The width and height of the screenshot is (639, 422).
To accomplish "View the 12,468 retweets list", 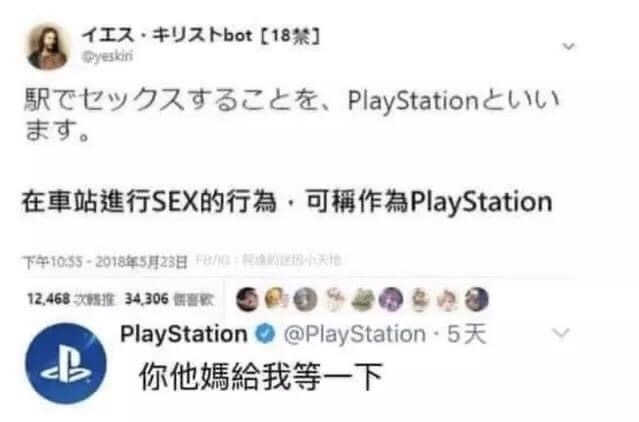I will (71, 299).
